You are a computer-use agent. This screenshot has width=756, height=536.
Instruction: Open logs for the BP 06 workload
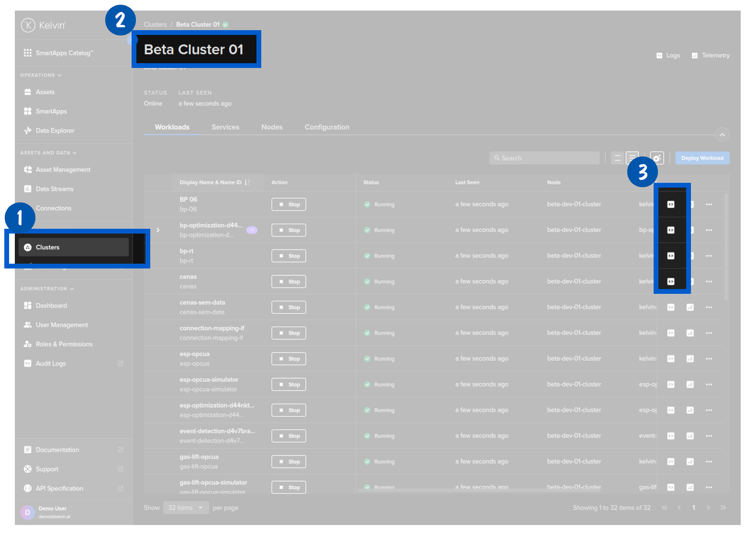[x=671, y=204]
